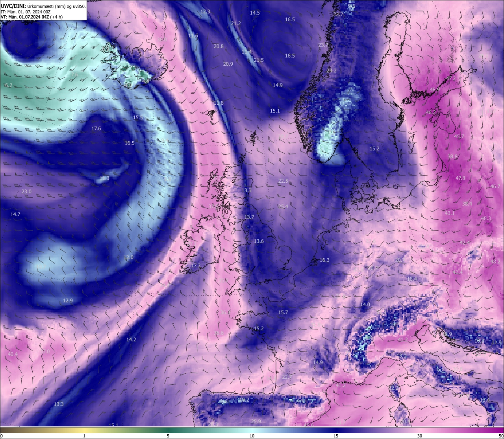The width and height of the screenshot is (504, 439).
Task: Click the 13.7 value over Britain
Action: 249,217
